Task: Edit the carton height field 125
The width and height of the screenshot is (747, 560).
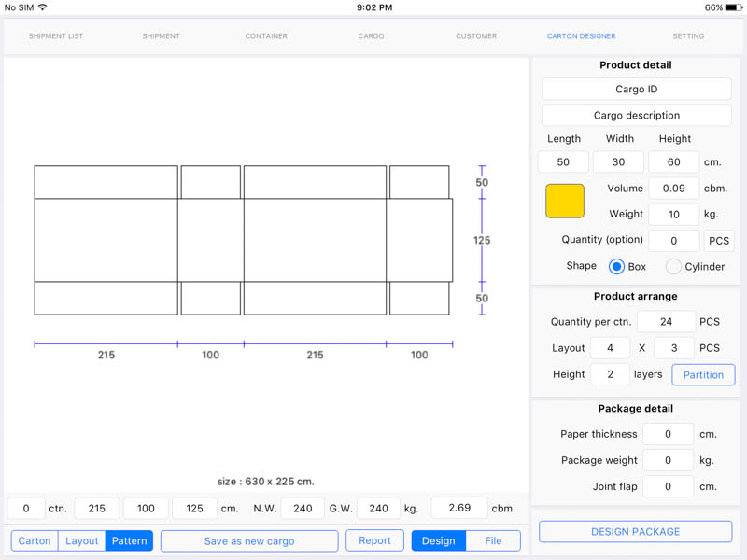Action: tap(194, 508)
